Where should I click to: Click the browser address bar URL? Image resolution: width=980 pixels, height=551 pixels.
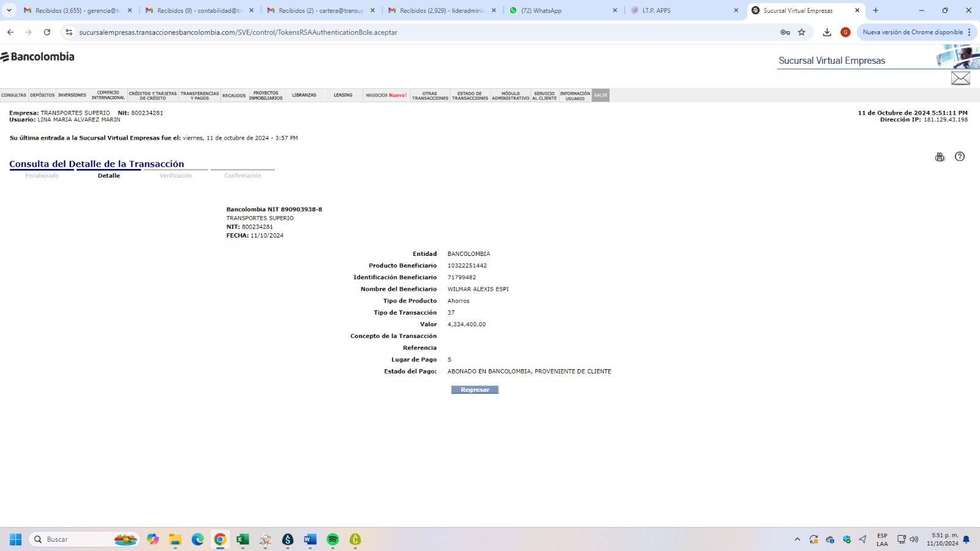pyautogui.click(x=238, y=32)
